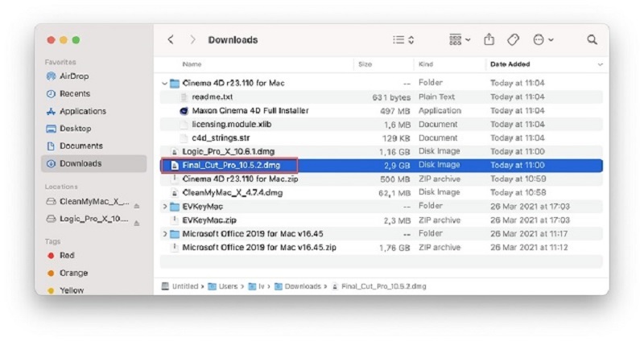Screen dimensions: 644x341
Task: Eject the Logic_Pro_X_10 volume
Action: pos(137,223)
